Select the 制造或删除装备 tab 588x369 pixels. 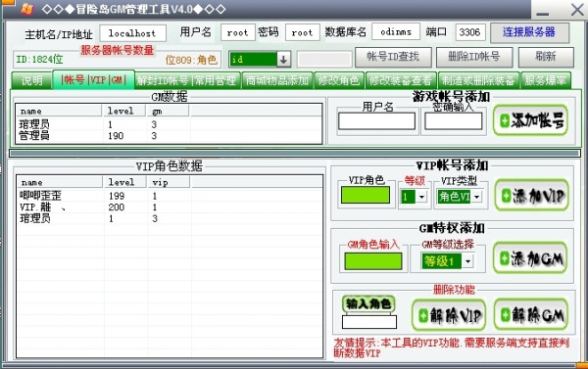(x=478, y=80)
